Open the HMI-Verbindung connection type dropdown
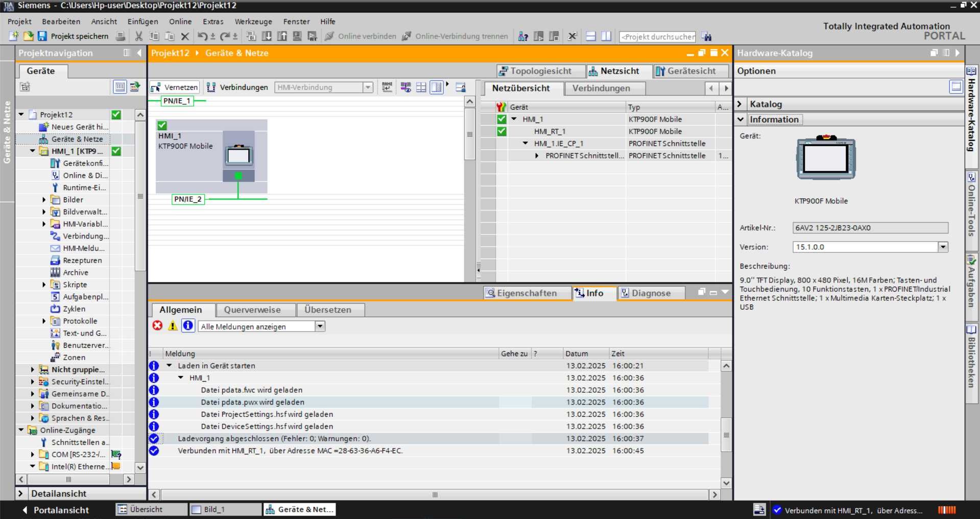Image resolution: width=980 pixels, height=519 pixels. [x=368, y=87]
